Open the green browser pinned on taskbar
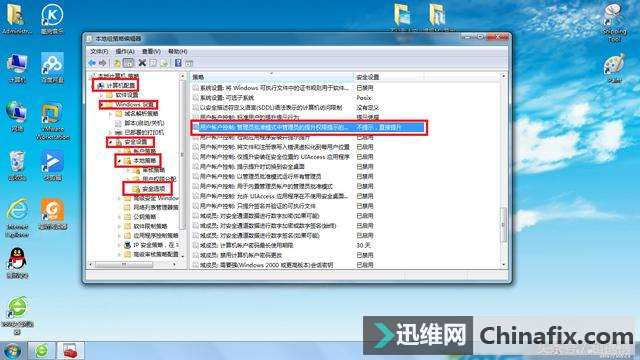This screenshot has height=360, width=640. (41, 351)
